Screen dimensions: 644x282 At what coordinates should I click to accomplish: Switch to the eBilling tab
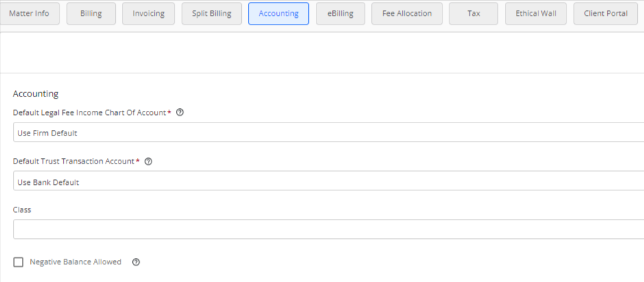pyautogui.click(x=340, y=14)
